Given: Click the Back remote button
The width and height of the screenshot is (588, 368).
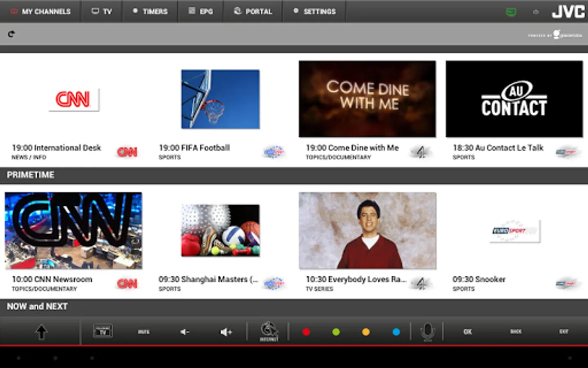Looking at the screenshot, I should click(516, 332).
